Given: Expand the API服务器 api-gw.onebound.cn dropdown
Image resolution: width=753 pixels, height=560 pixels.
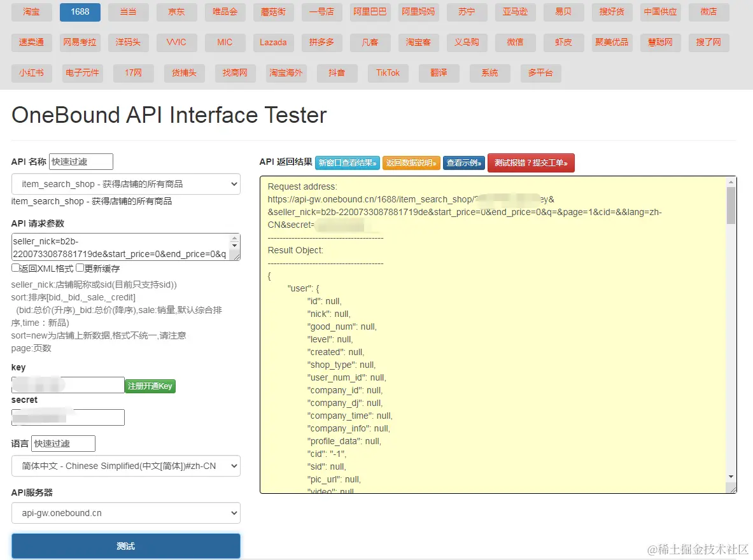Looking at the screenshot, I should click(126, 513).
